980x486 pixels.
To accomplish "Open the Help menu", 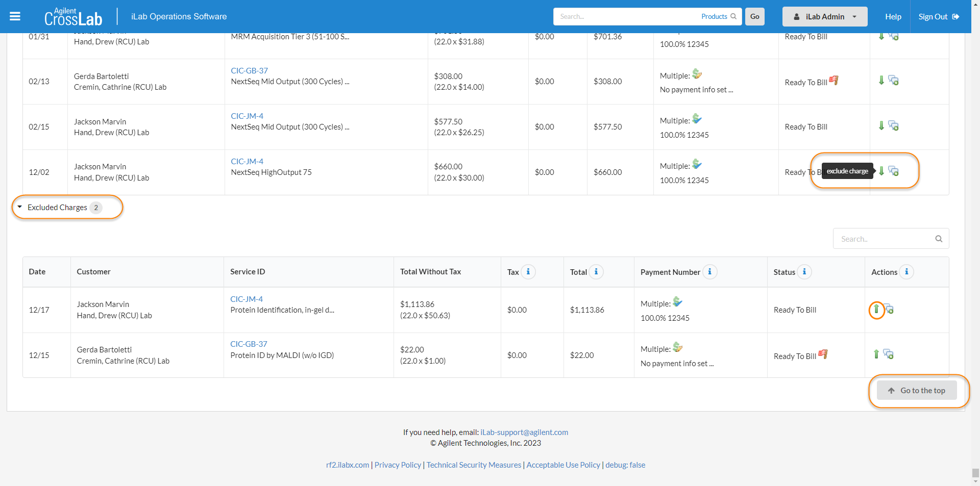I will click(893, 16).
